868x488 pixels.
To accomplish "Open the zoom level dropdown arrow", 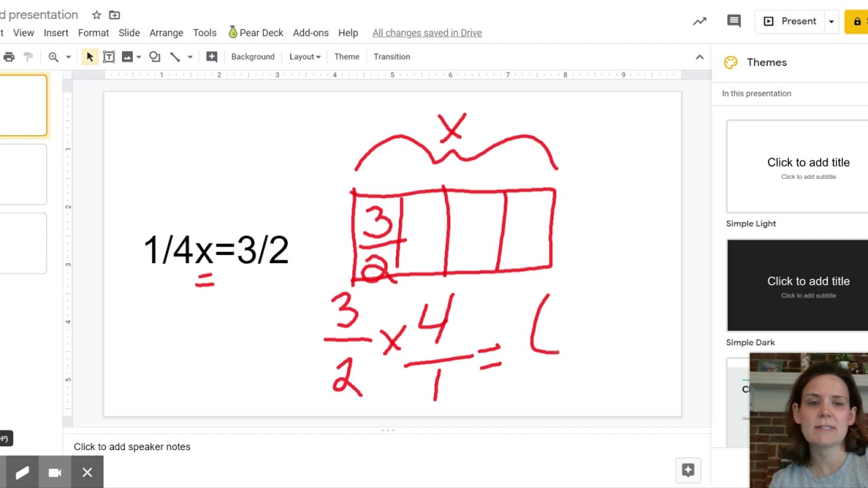I will click(x=68, y=57).
